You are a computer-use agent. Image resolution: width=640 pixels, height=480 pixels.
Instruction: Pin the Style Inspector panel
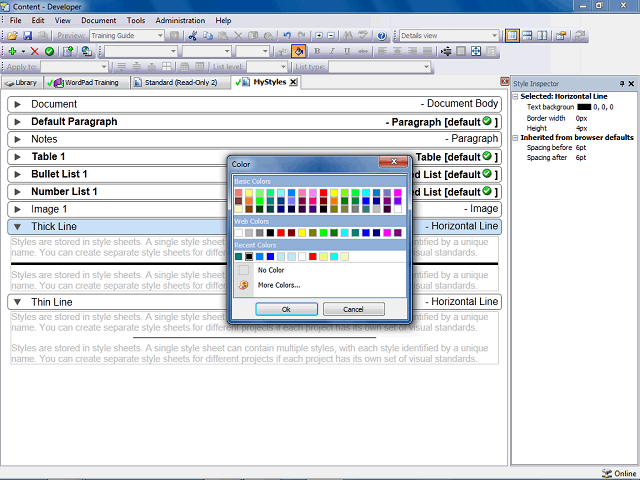point(622,84)
